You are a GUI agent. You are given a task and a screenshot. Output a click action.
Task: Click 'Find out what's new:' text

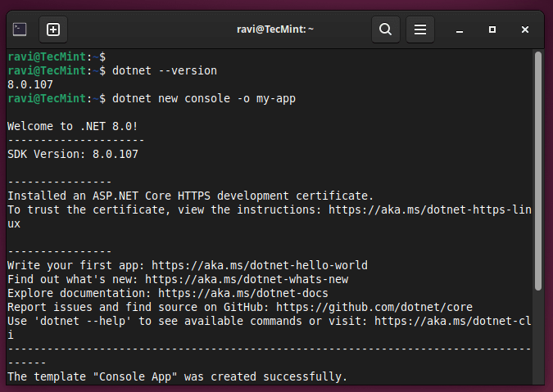click(73, 279)
